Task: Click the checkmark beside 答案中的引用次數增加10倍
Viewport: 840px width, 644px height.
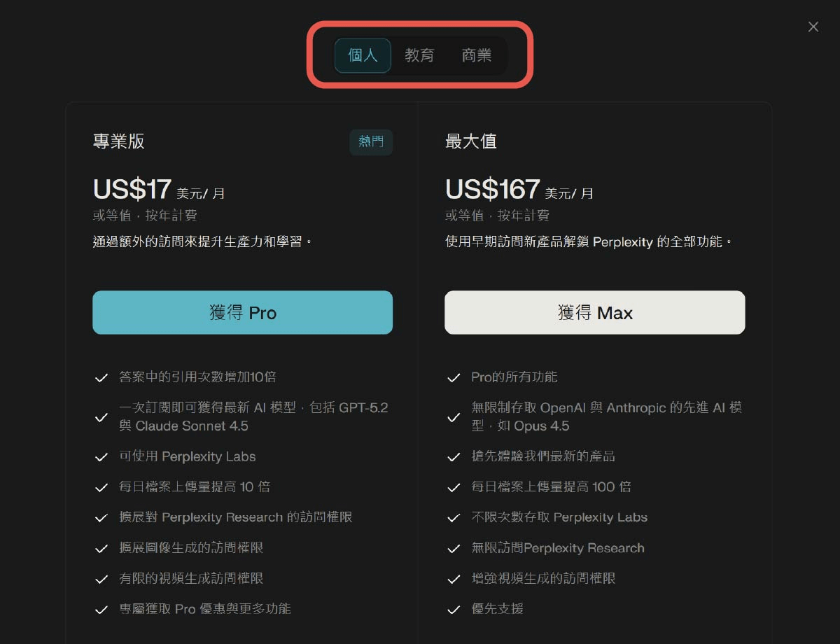Action: point(101,377)
